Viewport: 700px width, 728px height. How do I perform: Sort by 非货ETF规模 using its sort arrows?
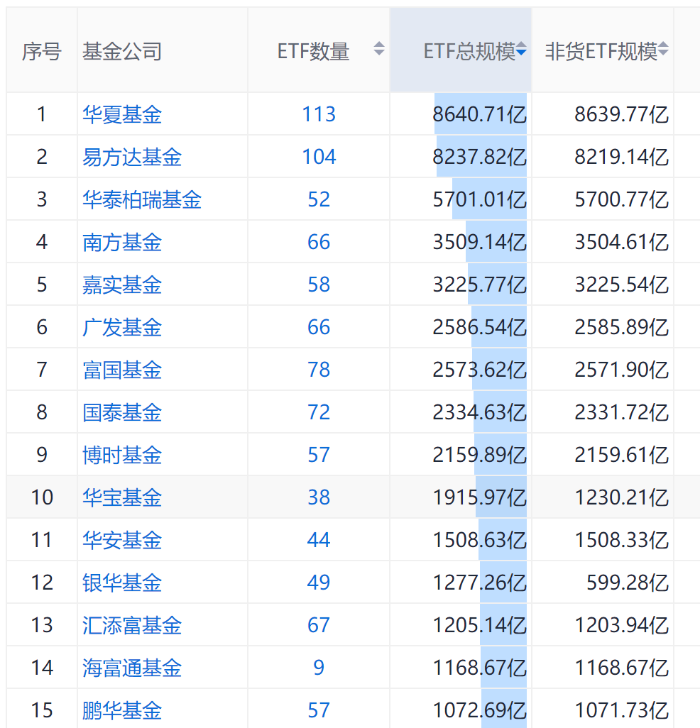(x=663, y=48)
